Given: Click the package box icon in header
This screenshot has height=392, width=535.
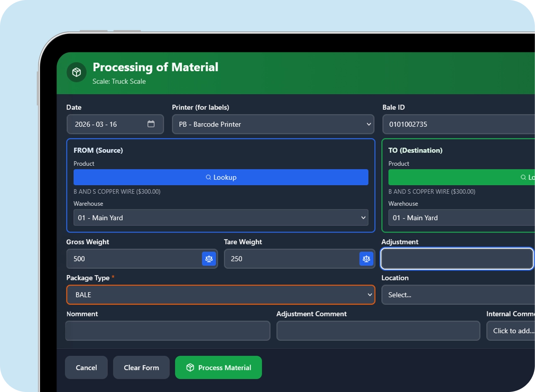Looking at the screenshot, I should (77, 72).
